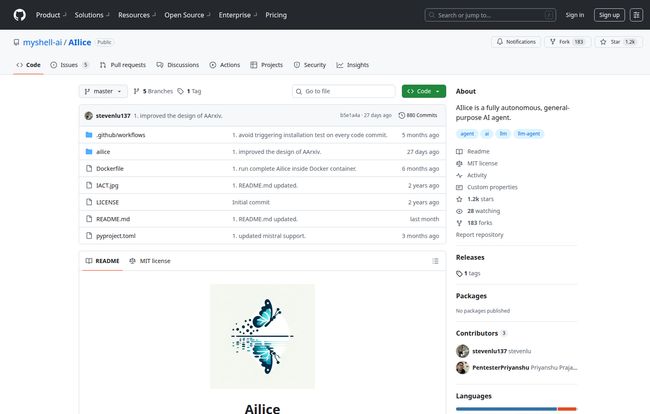
Task: Click the myshell-ai owner link
Action: [x=42, y=42]
